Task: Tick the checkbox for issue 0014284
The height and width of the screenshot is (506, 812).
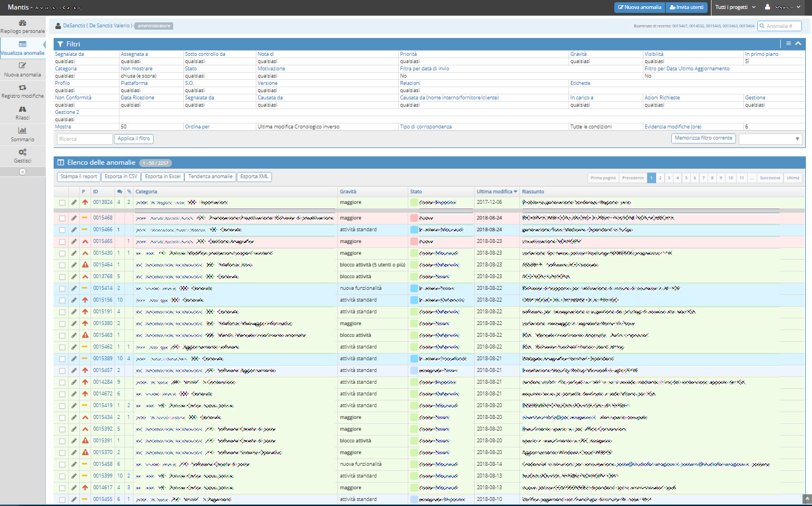Action: [x=62, y=383]
